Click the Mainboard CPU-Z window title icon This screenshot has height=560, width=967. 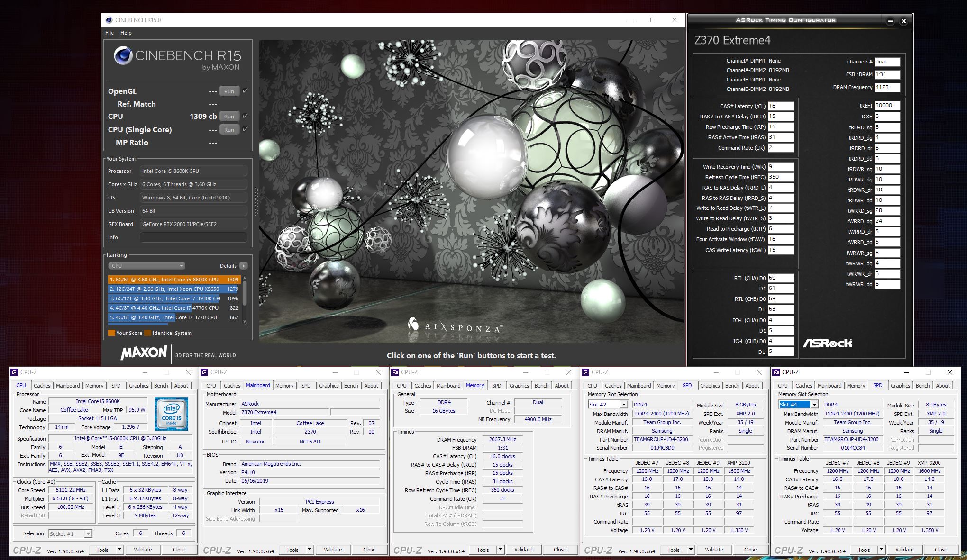[x=205, y=372]
